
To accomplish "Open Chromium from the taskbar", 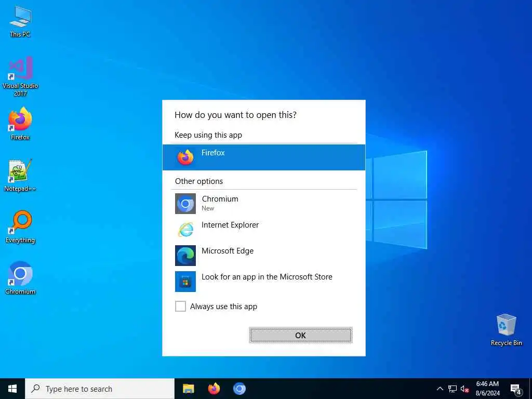I will tap(239, 389).
